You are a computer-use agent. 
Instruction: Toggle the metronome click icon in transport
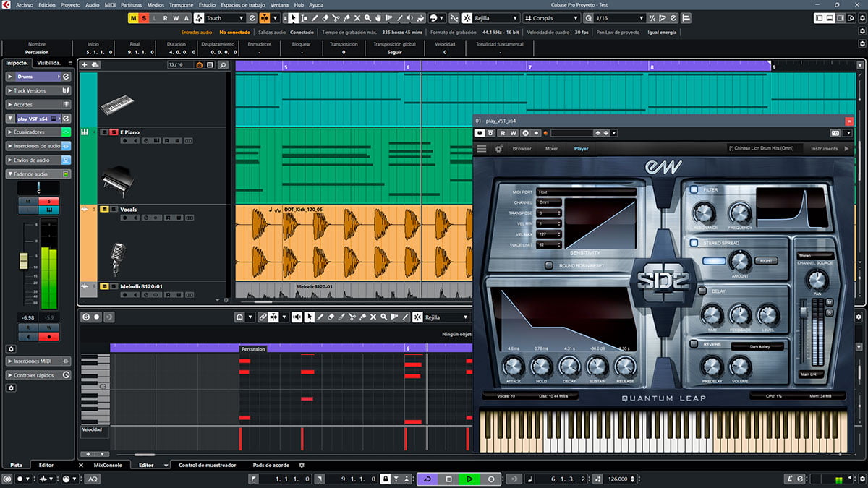tap(791, 479)
